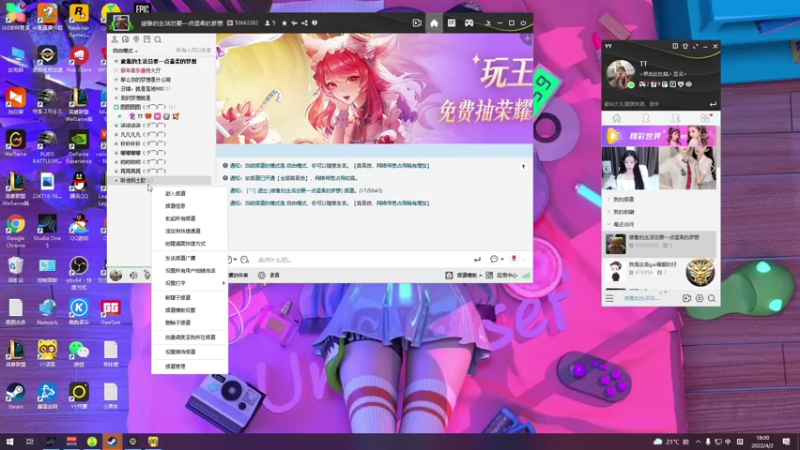Open the contacts tab in the small YY window
The height and width of the screenshot is (450, 800).
pos(645,118)
